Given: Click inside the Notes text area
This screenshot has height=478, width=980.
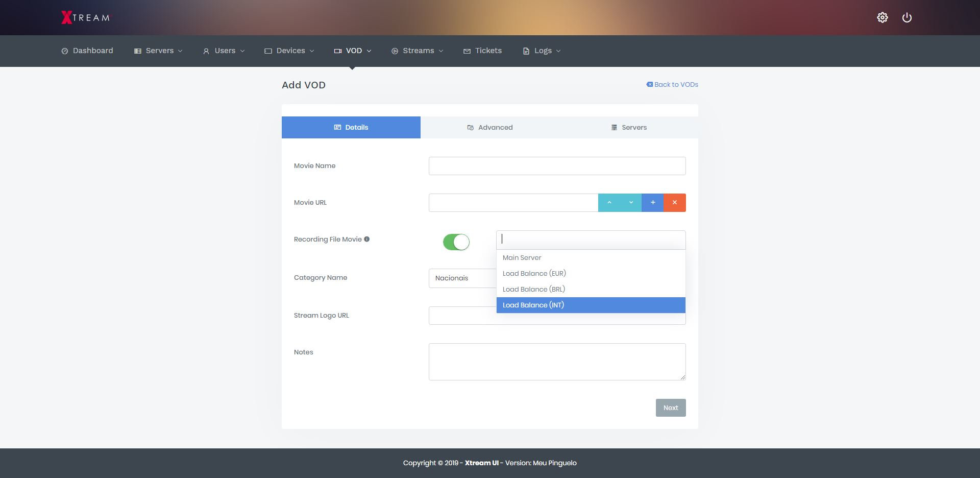Looking at the screenshot, I should coord(557,362).
